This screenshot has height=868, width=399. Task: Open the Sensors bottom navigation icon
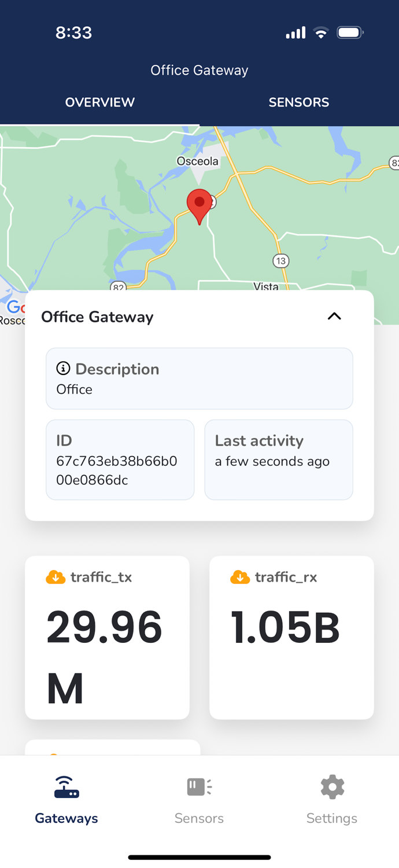199,787
